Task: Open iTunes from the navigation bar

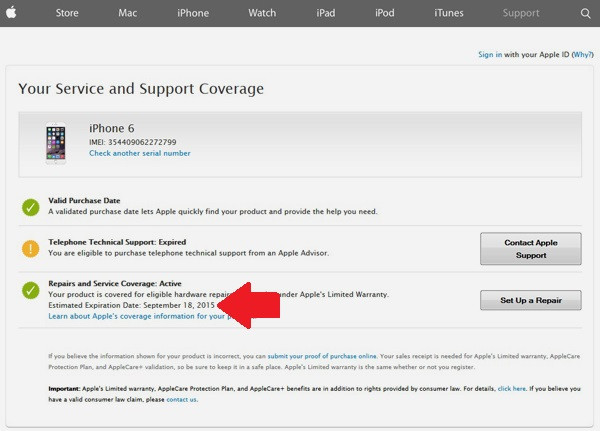Action: tap(449, 13)
